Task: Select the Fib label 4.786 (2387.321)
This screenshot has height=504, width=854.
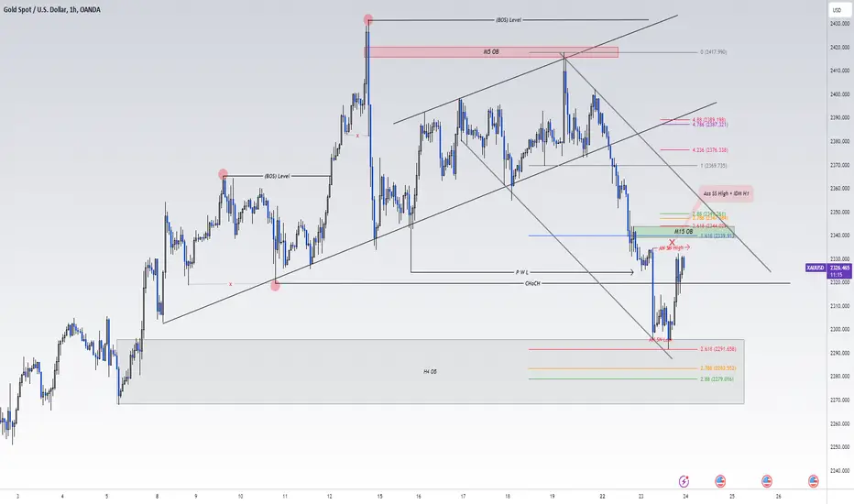Action: pos(710,125)
